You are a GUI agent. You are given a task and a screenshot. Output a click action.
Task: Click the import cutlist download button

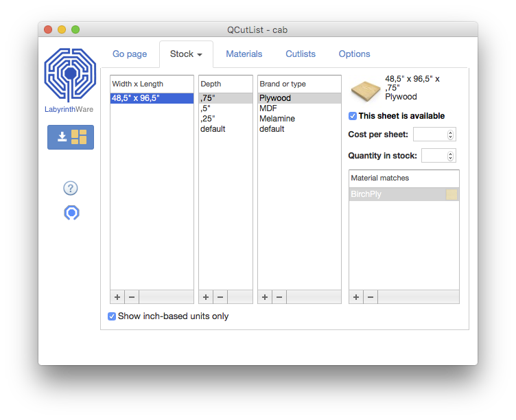71,137
